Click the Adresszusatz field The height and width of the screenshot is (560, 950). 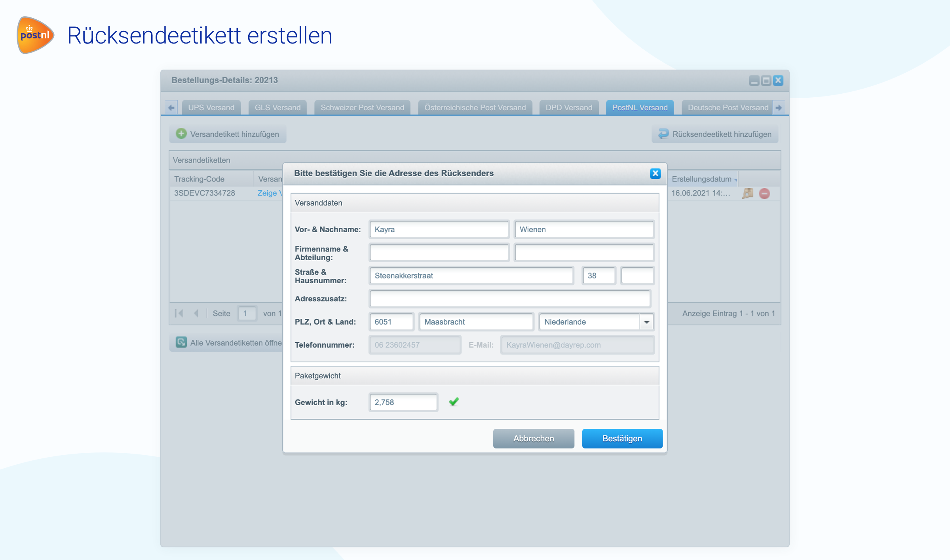point(510,299)
